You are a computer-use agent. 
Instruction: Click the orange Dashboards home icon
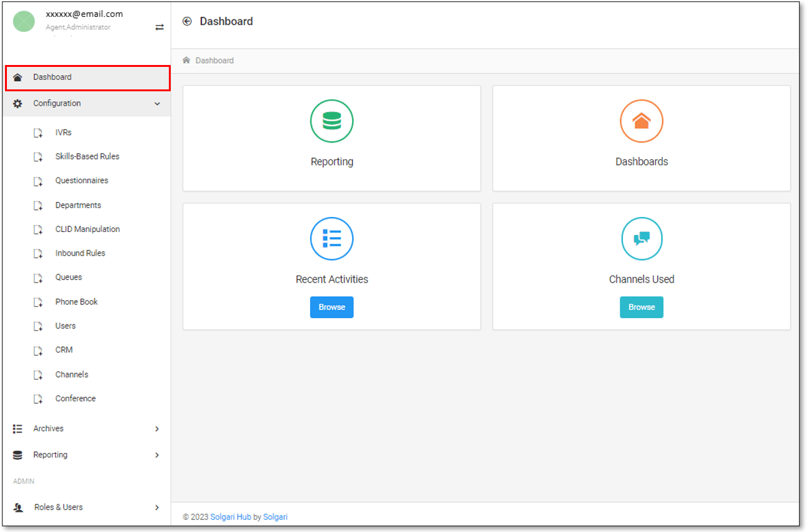[641, 121]
